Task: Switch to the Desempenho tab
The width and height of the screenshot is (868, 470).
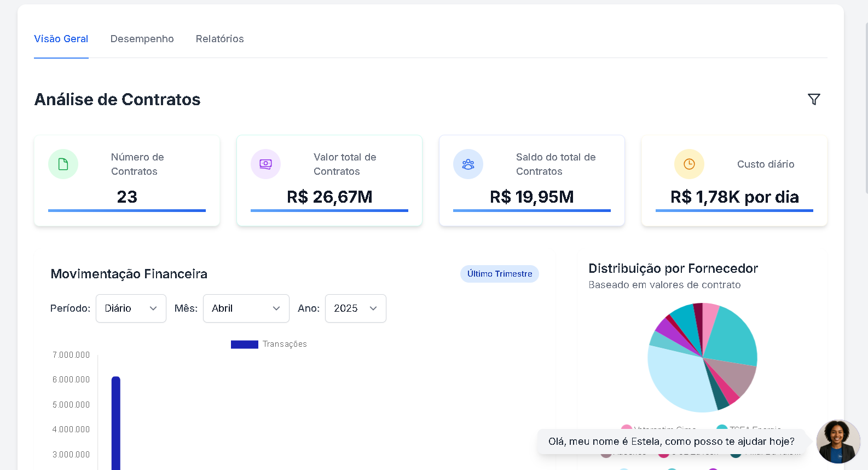Action: 142,39
